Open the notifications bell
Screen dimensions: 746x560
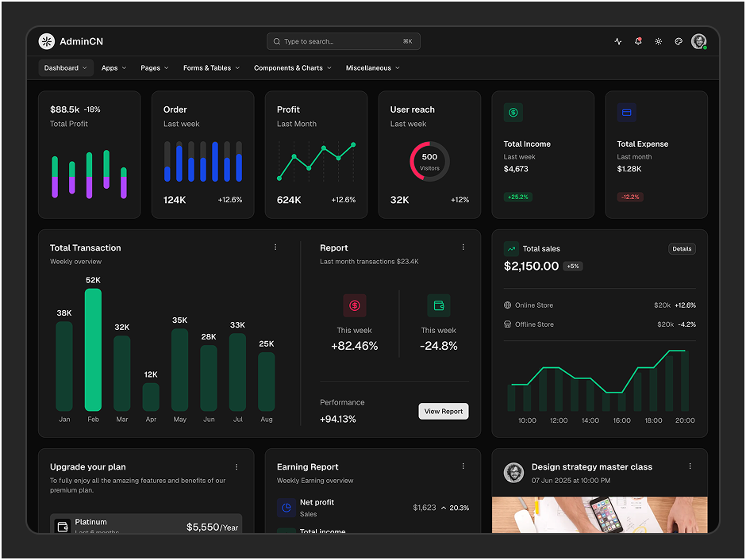[x=638, y=41]
